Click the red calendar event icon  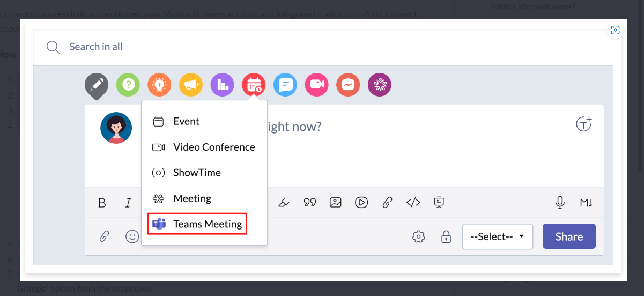[254, 84]
